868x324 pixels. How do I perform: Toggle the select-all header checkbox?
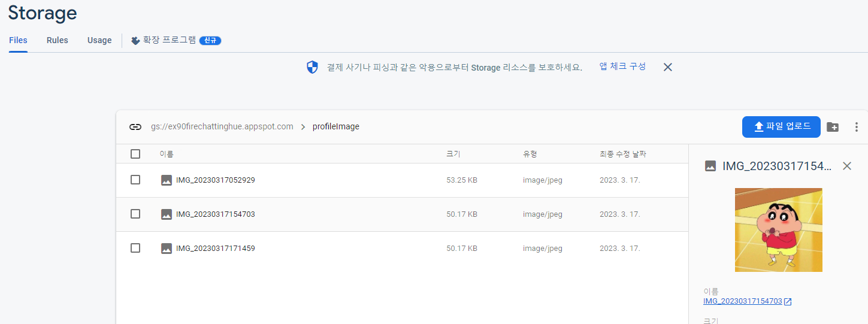click(x=135, y=154)
